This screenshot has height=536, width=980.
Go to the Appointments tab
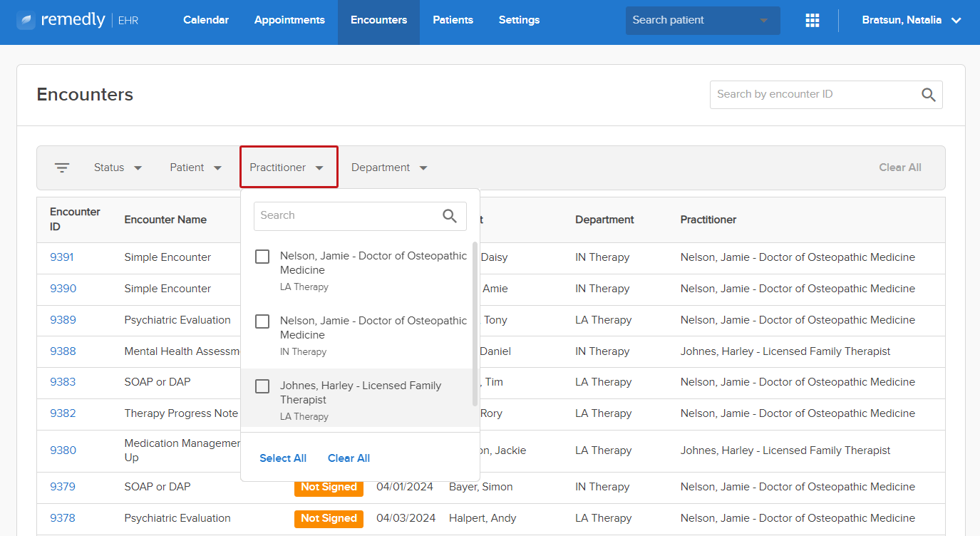coord(289,20)
